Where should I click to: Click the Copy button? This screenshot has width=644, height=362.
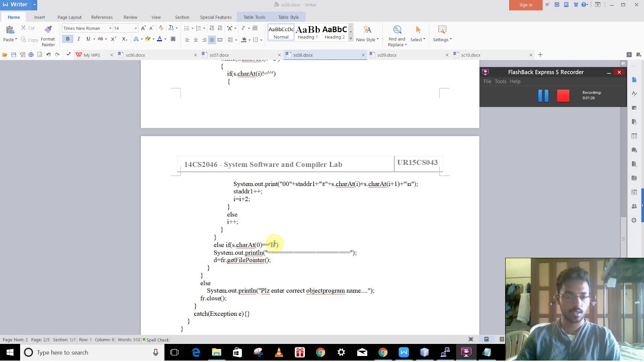tap(29, 40)
